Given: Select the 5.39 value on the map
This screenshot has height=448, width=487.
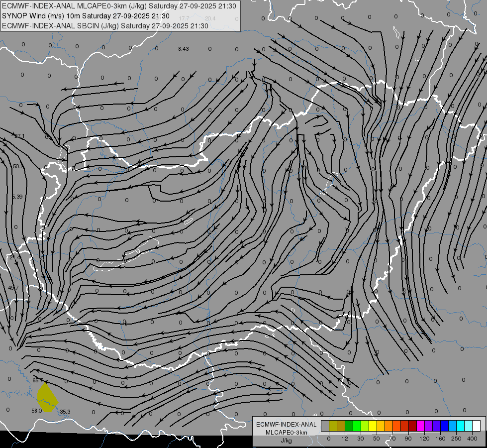Looking at the screenshot, I should click(x=17, y=197).
